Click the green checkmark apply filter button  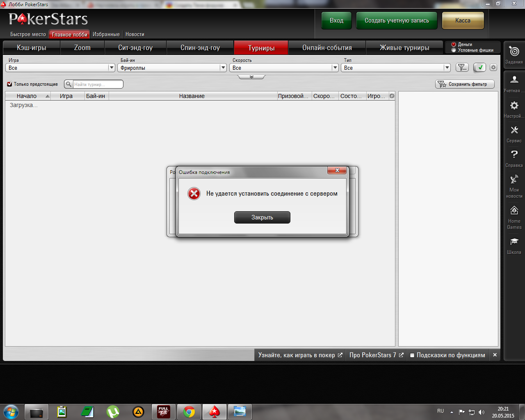tap(479, 67)
